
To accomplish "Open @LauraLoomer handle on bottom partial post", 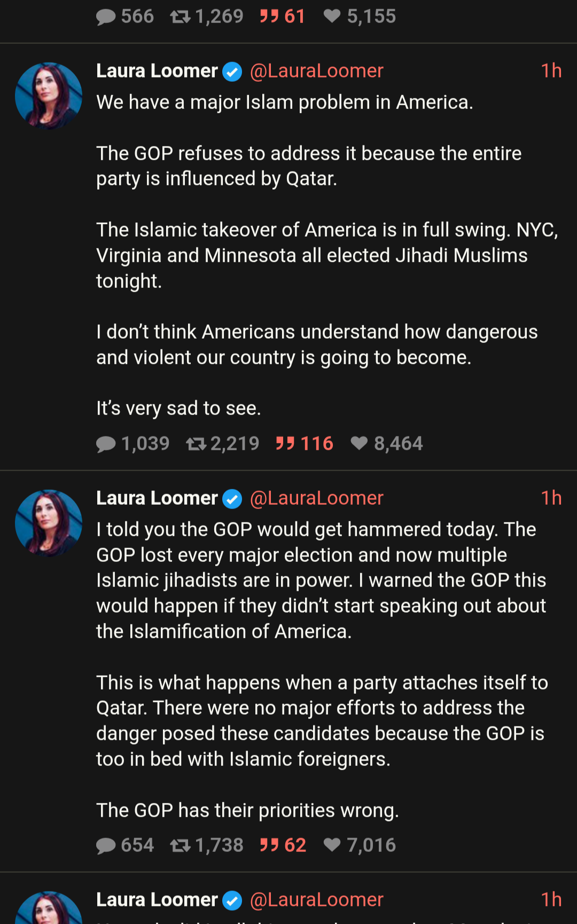I will point(316,900).
